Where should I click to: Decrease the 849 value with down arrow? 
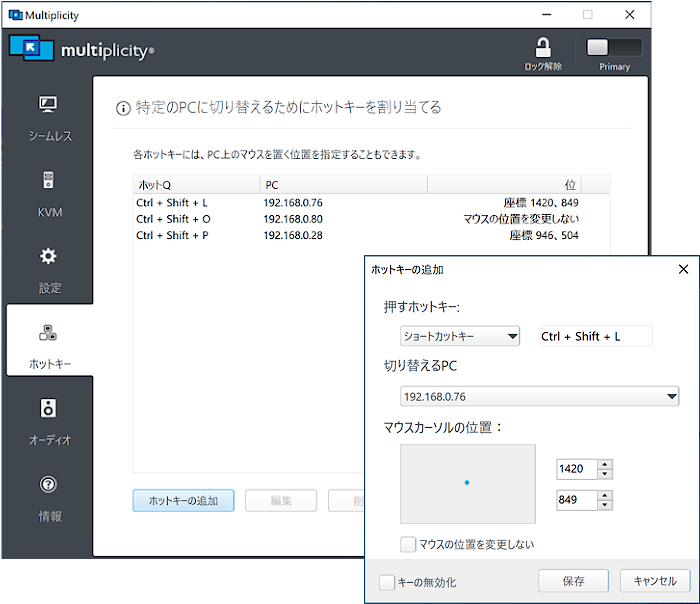(605, 505)
